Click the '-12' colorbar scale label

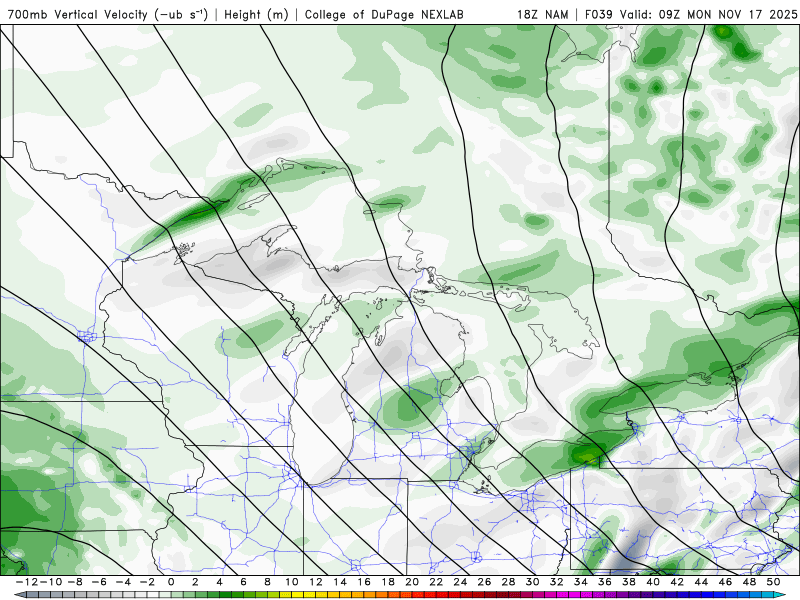coord(28,582)
